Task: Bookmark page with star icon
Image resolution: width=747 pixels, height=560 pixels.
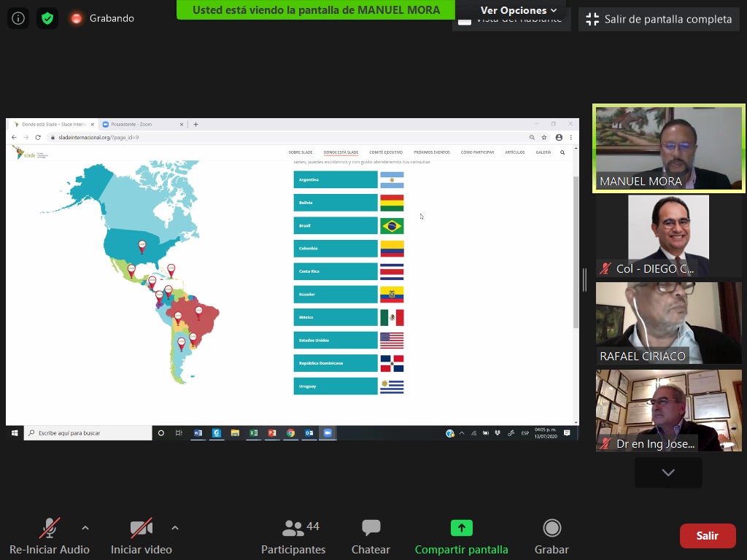Action: tap(544, 137)
